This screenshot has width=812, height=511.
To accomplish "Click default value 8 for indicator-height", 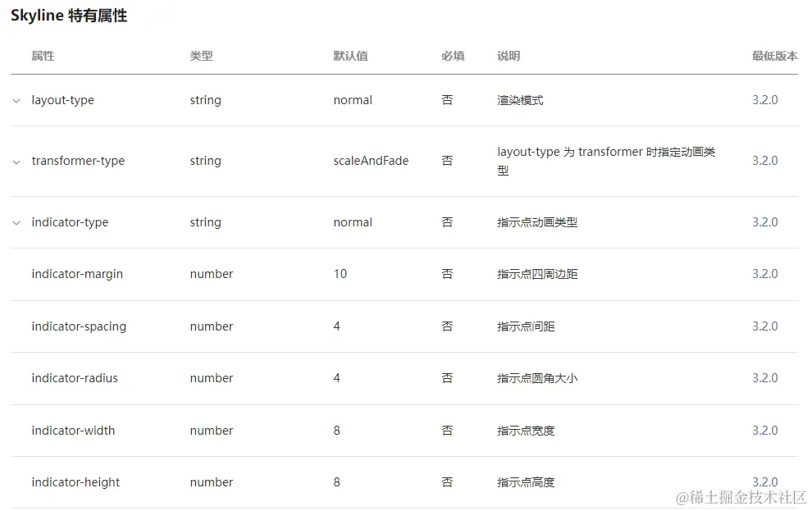I will (x=337, y=482).
